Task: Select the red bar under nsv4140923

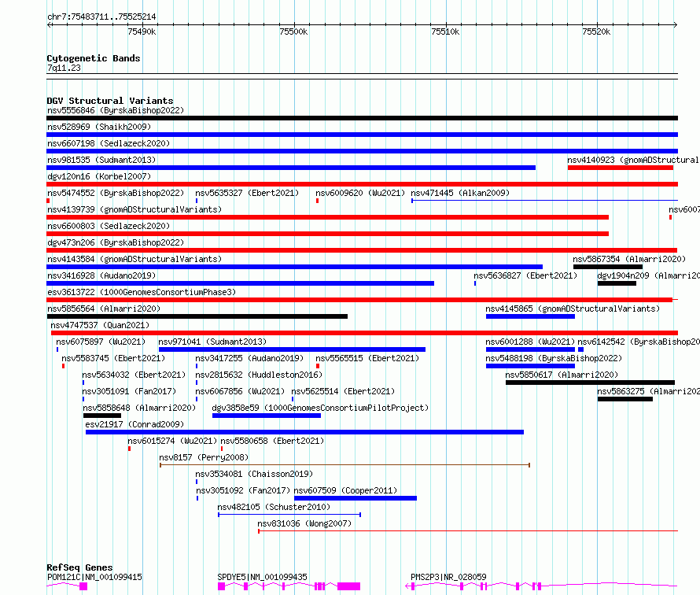Action: [620, 168]
